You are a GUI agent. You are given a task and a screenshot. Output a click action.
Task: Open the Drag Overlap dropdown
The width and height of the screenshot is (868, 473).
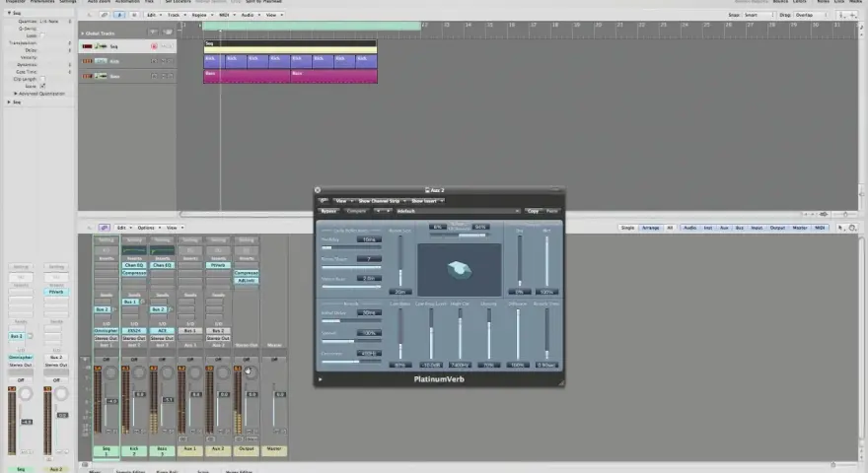810,15
